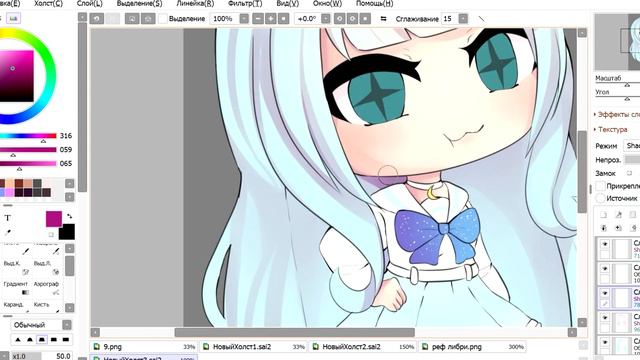This screenshot has width=640, height=360.
Task: Click the horizontal canvas scrollbar thumb
Action: pyautogui.click(x=294, y=333)
